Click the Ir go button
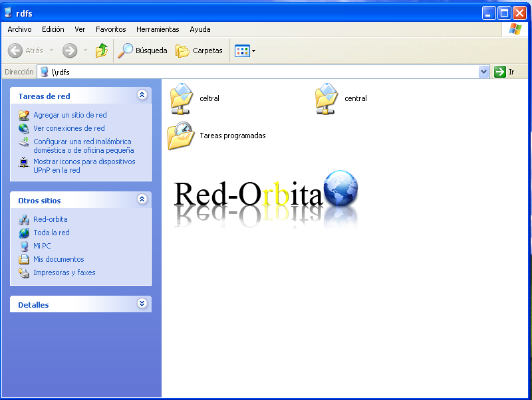 [505, 72]
